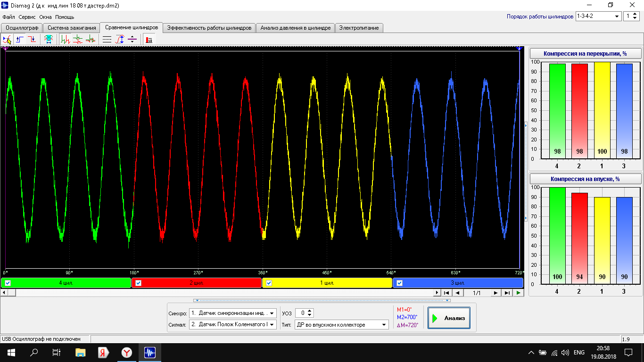
Task: Toggle the '1 цил.' yellow cylinder checkbox
Action: click(x=269, y=283)
